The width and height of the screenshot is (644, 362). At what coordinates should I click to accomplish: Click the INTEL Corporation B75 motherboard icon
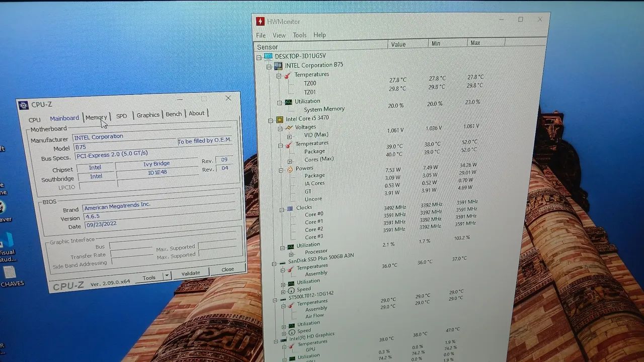[x=278, y=66]
